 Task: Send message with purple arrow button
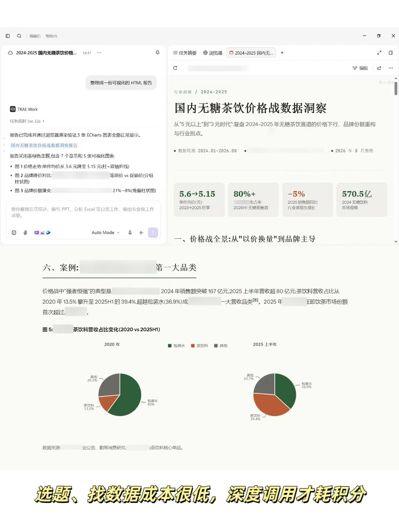point(153,232)
